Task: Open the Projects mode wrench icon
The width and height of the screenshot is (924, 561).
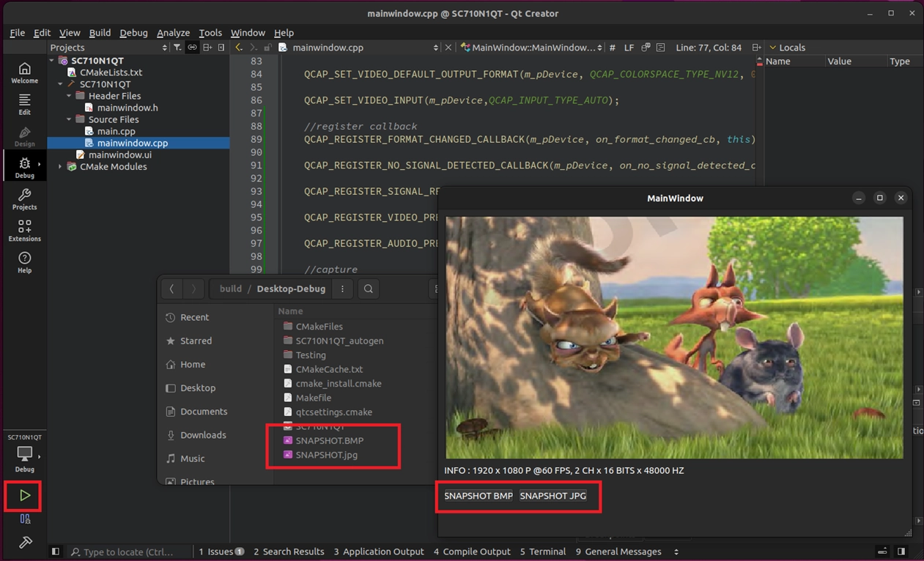Action: tap(24, 198)
